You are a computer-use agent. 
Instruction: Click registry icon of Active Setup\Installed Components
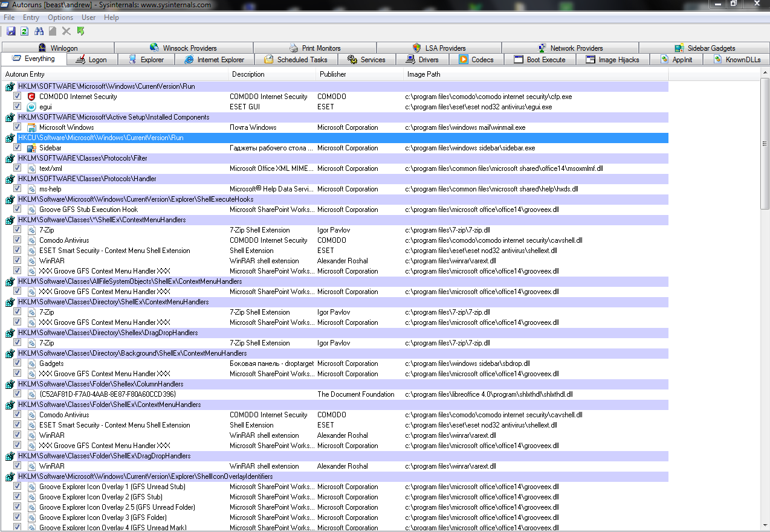point(10,117)
